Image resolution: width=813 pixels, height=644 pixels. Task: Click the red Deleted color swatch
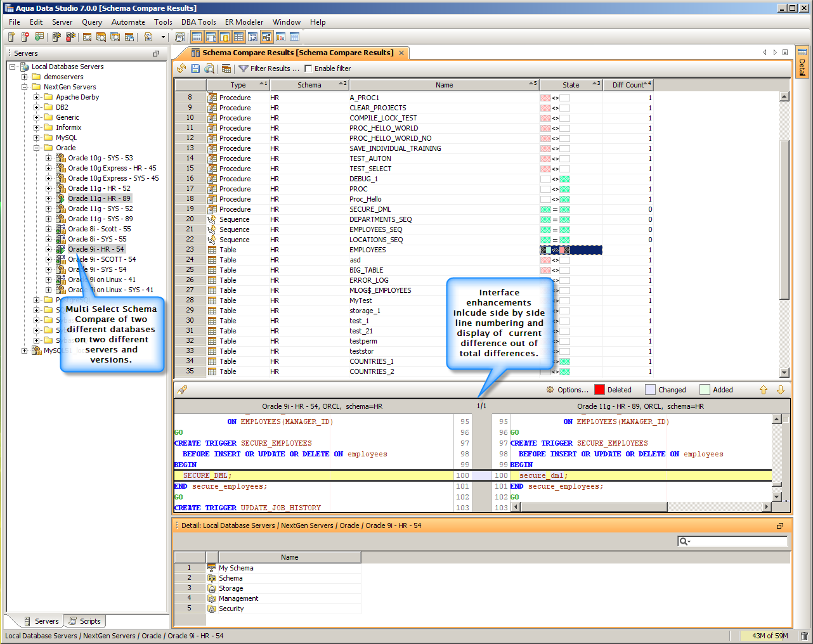[x=599, y=390]
